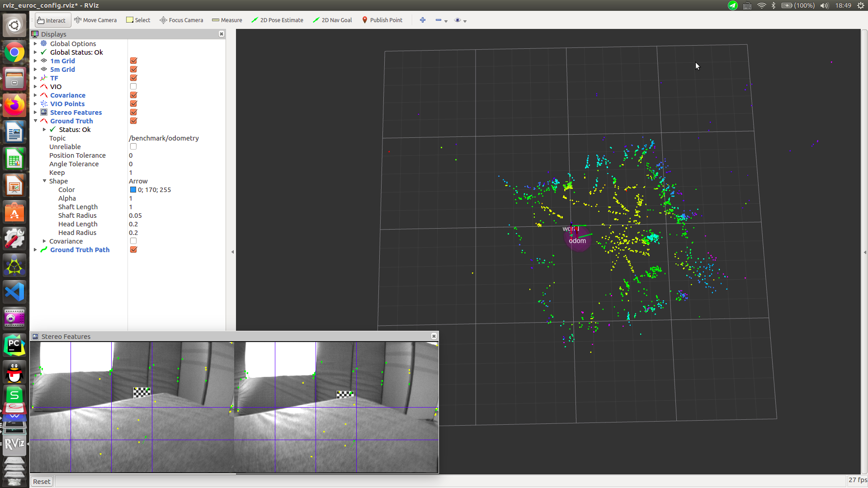Screen dimensions: 868x488
Task: Activate the Publish Point tool
Action: pyautogui.click(x=382, y=20)
